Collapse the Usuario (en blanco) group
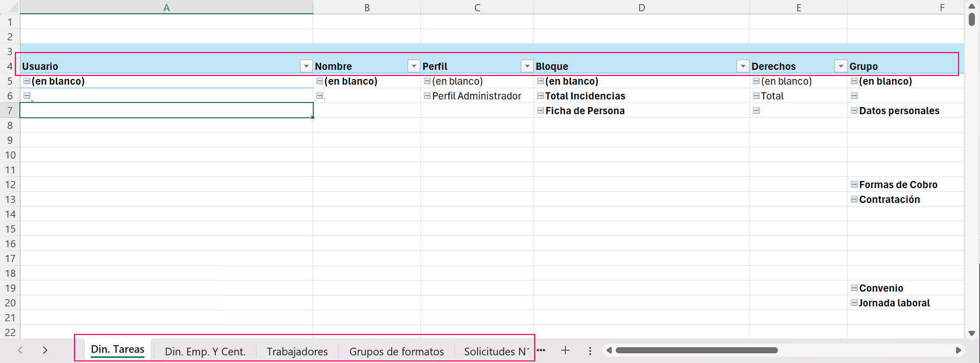980x363 pixels. tap(27, 81)
